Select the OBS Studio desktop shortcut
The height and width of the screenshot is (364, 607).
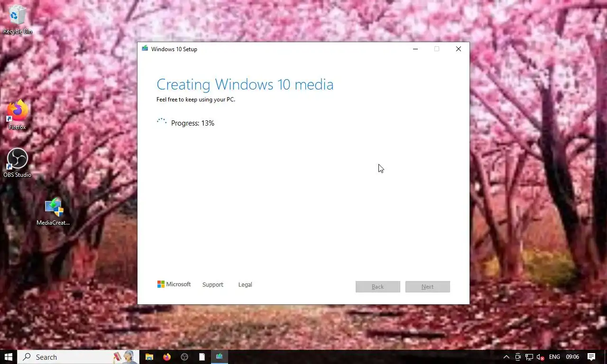click(18, 163)
